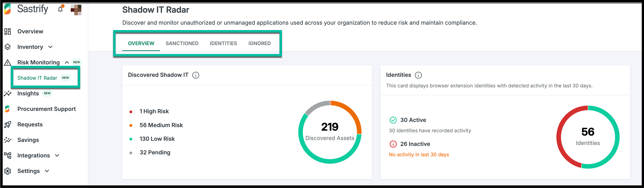Open the Procurement Support page
The width and height of the screenshot is (644, 188).
point(46,109)
